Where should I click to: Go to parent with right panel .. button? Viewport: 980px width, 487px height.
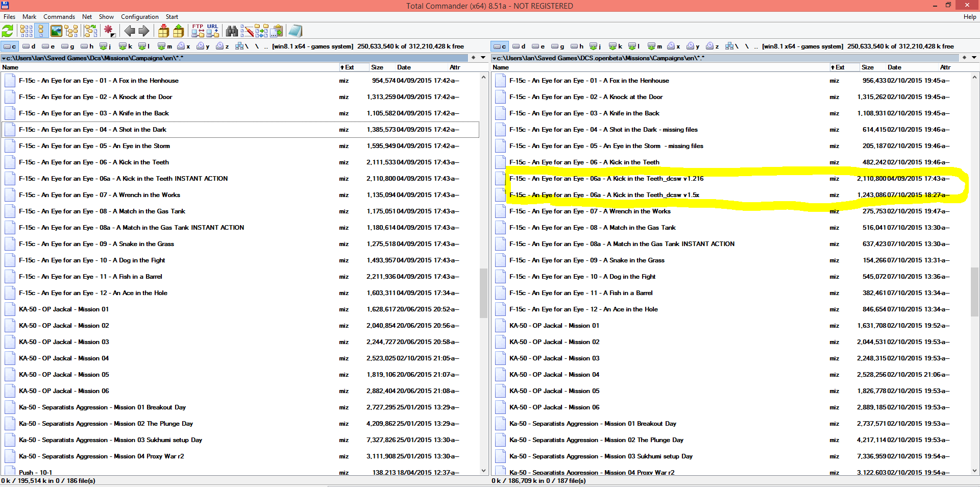click(756, 46)
